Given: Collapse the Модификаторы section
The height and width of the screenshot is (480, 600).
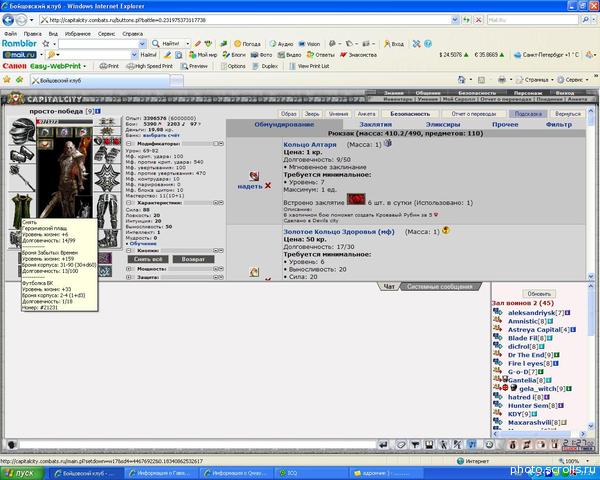Looking at the screenshot, I should pos(129,145).
